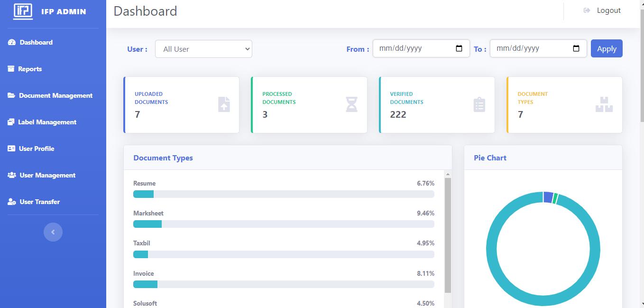Open the From date calendar picker
This screenshot has width=644, height=308.
(x=459, y=48)
